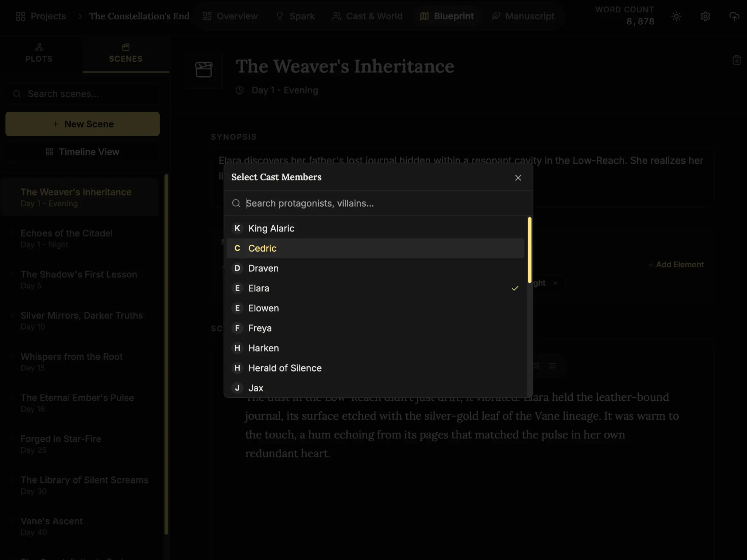The width and height of the screenshot is (747, 560).
Task: Close the Select Cast Members dialog
Action: click(518, 178)
